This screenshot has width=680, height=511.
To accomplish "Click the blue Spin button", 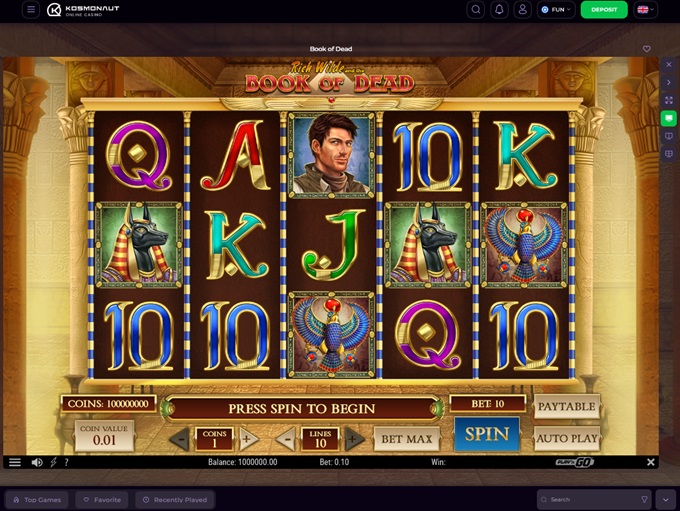I will [x=487, y=434].
